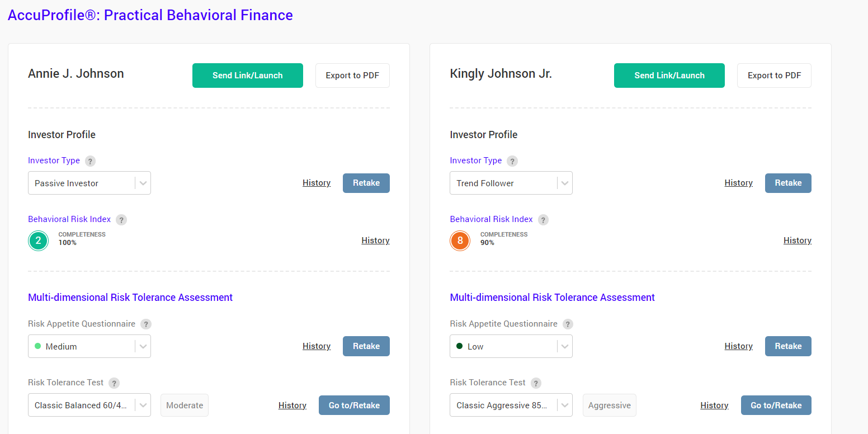Image resolution: width=868 pixels, height=434 pixels.
Task: Go to/Retake Annie's Risk Tolerance Test
Action: click(x=354, y=405)
